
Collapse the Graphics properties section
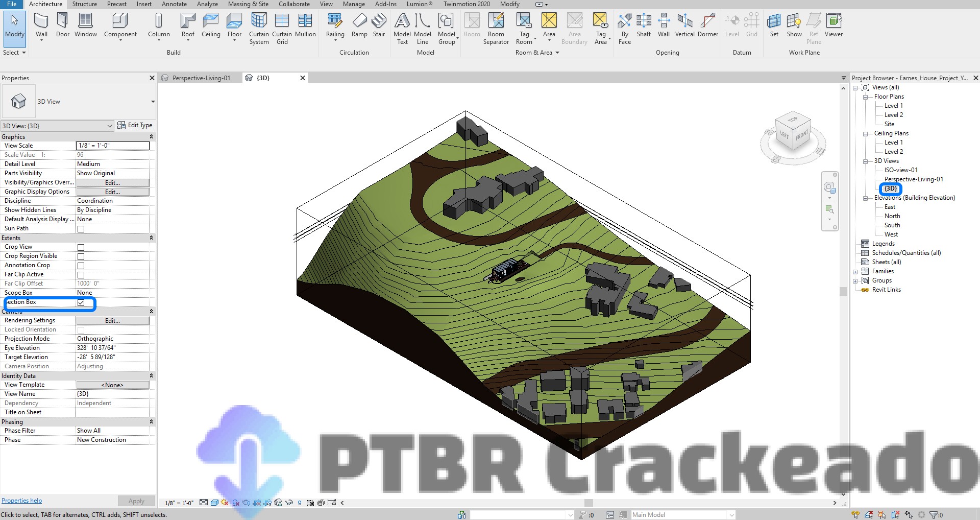pyautogui.click(x=151, y=137)
